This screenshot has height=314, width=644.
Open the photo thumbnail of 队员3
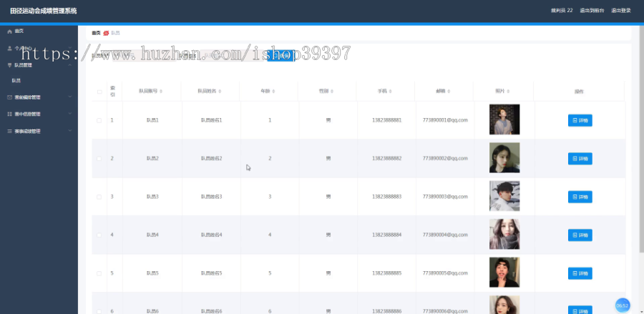(504, 196)
